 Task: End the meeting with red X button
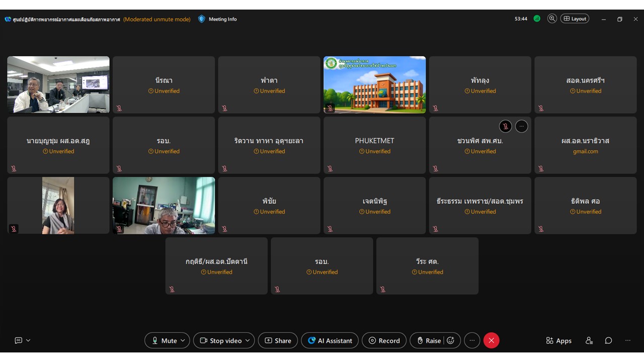pyautogui.click(x=491, y=340)
